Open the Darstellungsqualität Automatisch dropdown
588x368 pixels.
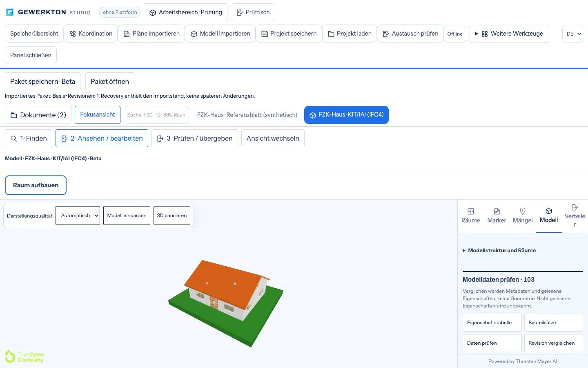[x=78, y=215]
